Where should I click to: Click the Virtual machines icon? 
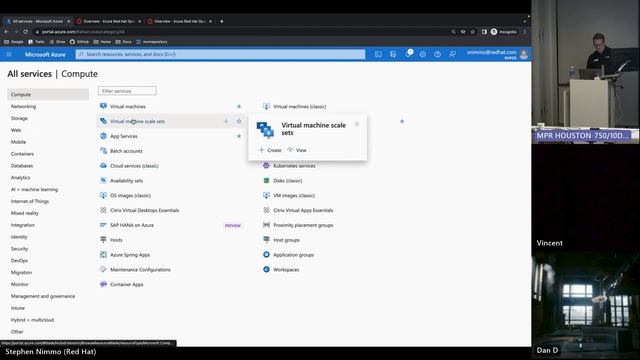pos(103,106)
